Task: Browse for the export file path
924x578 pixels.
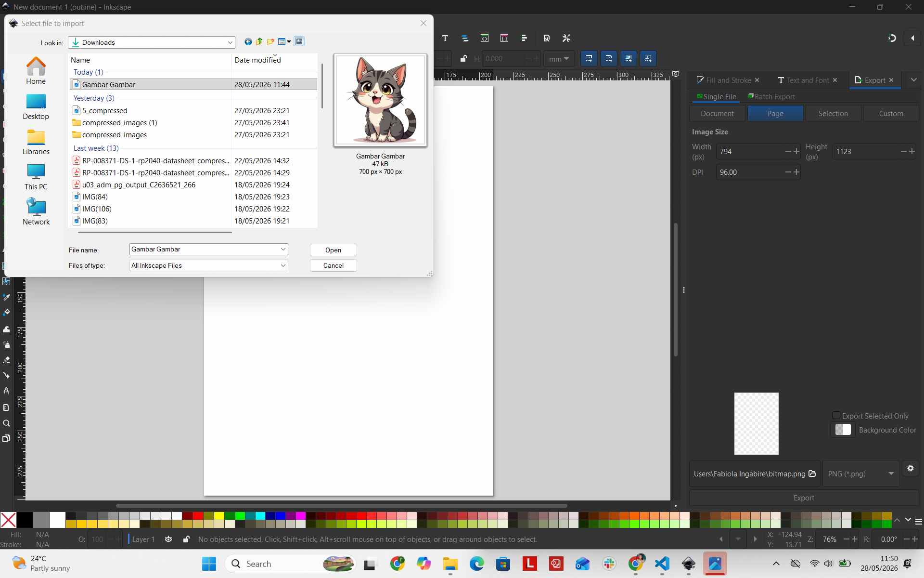Action: (812, 473)
